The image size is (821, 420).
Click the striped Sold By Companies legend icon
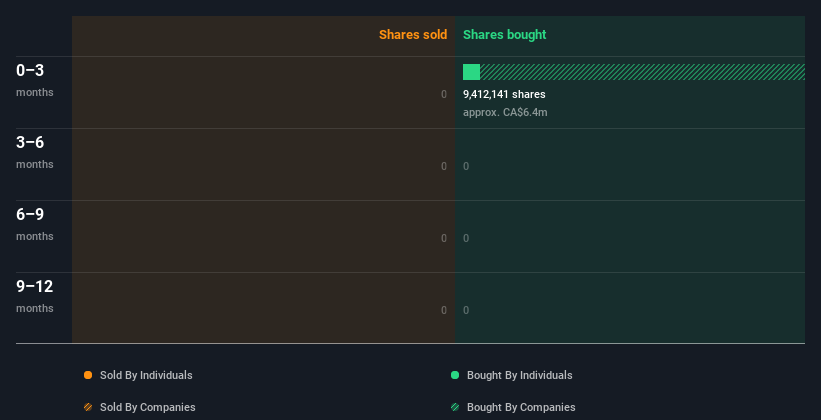[88, 407]
